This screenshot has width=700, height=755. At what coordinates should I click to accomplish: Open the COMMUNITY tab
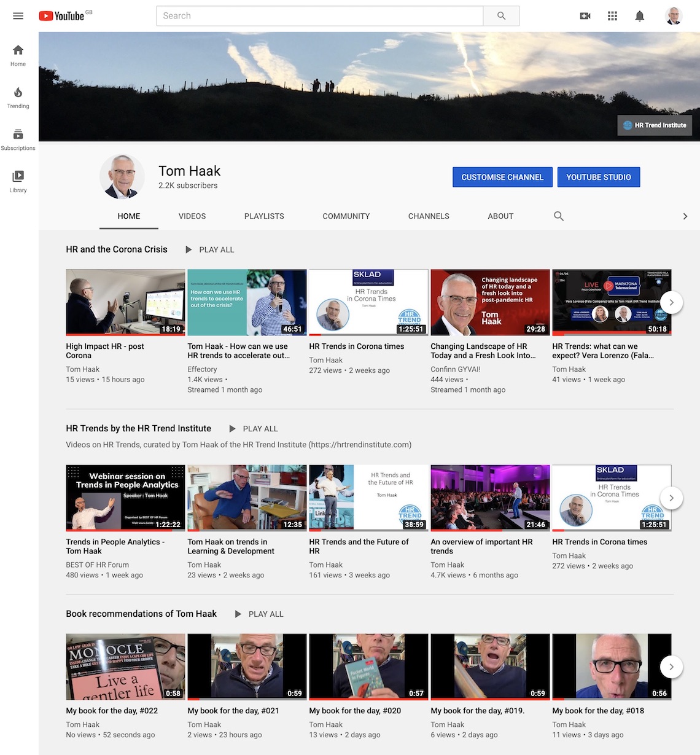[346, 216]
